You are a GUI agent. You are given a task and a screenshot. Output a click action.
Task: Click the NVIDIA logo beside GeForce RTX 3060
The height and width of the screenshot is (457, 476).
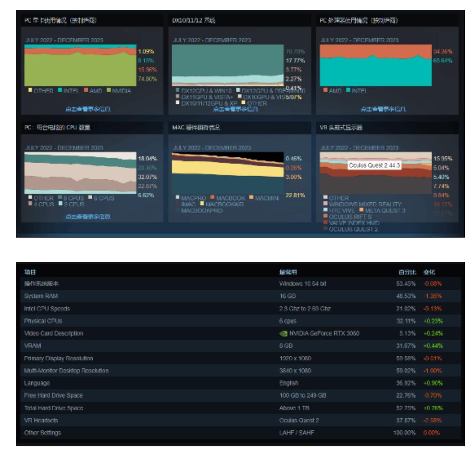click(x=283, y=334)
